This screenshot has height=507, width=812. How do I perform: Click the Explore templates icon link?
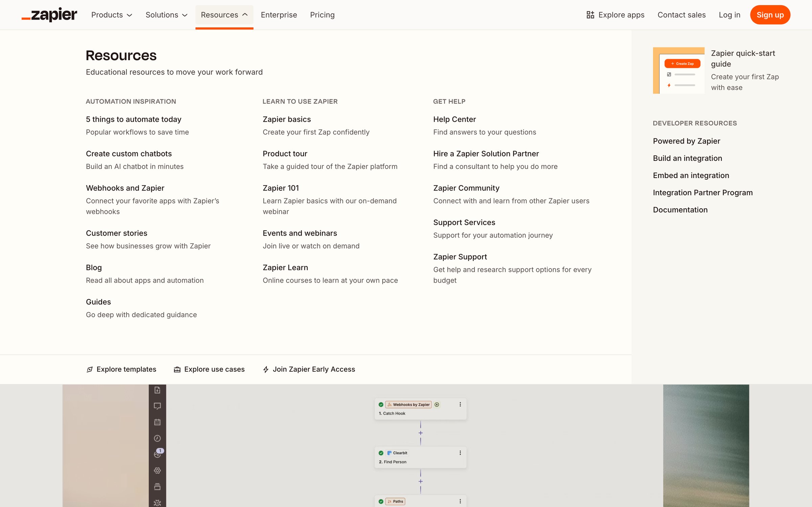click(90, 369)
